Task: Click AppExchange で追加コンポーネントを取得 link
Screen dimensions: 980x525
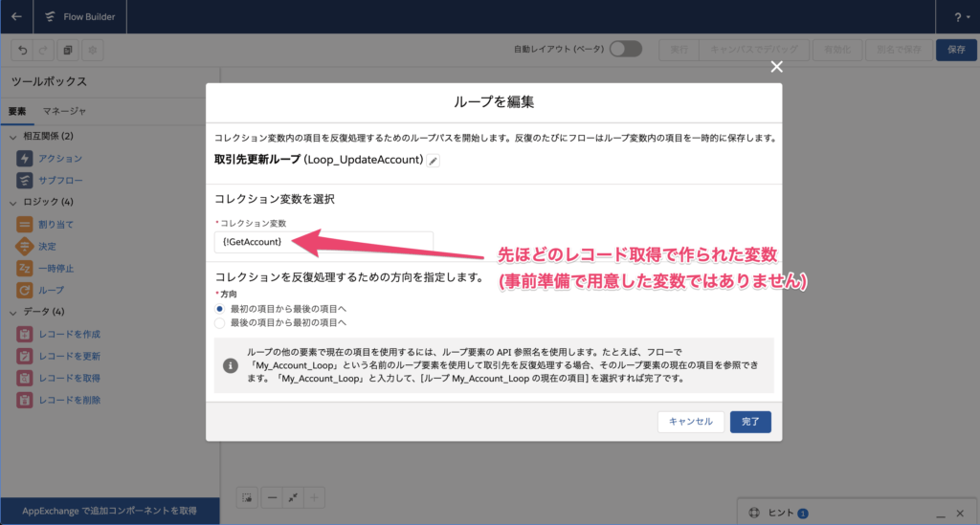Action: tap(109, 511)
